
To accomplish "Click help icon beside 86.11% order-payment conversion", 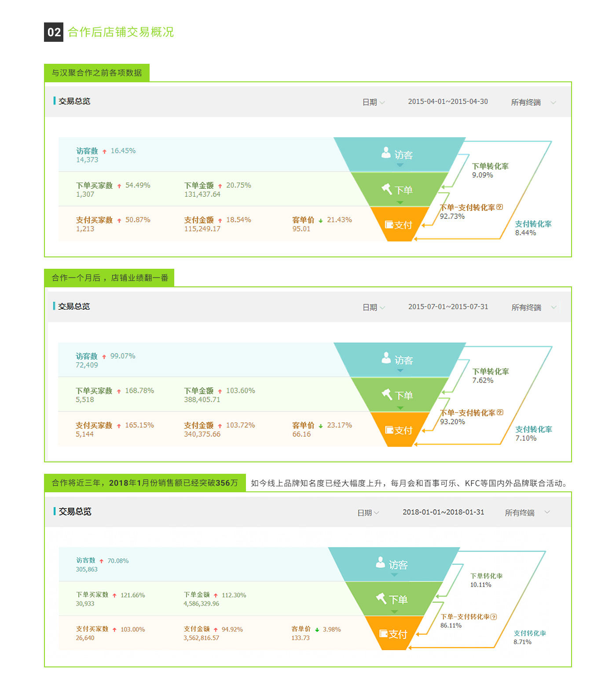I will coord(494,617).
